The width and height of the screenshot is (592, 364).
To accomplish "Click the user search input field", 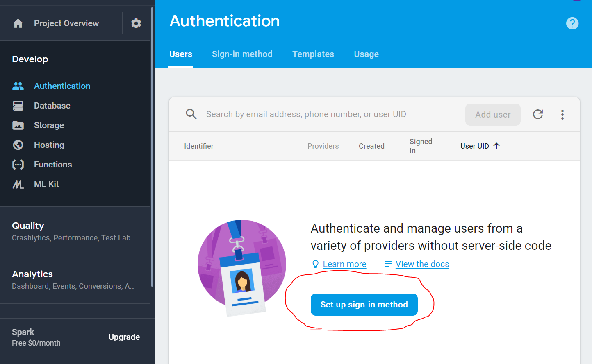I will (305, 114).
